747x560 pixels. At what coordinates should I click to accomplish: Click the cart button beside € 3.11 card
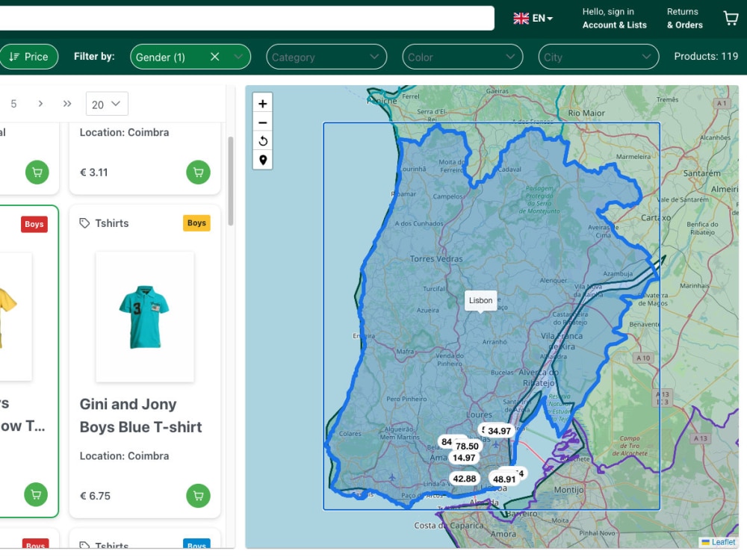(198, 172)
